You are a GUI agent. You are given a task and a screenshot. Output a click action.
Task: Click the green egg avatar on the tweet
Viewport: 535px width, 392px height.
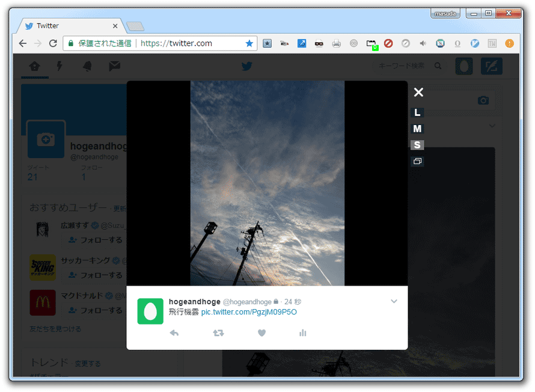point(150,311)
